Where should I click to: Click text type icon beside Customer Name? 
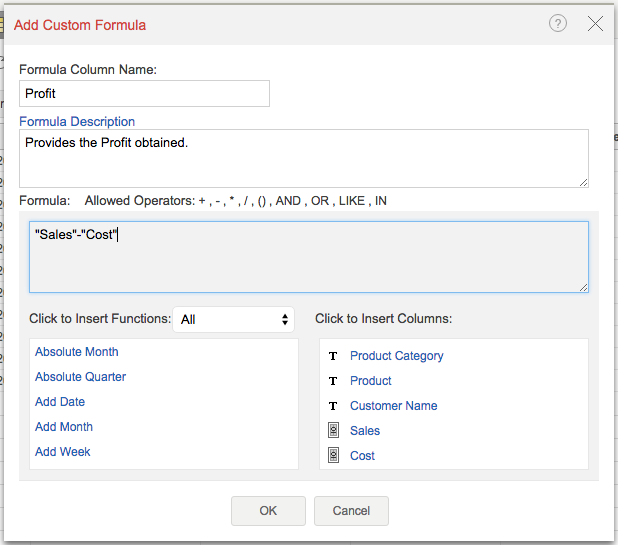click(x=332, y=406)
